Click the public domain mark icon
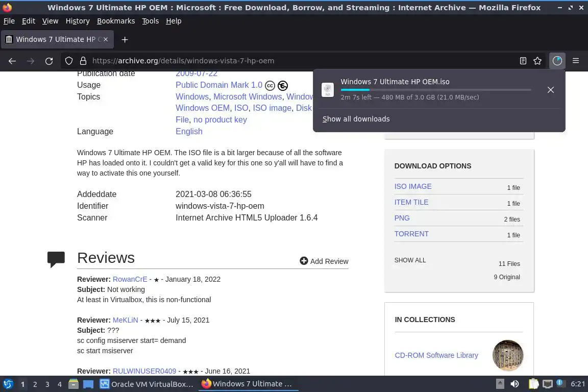 tap(283, 86)
